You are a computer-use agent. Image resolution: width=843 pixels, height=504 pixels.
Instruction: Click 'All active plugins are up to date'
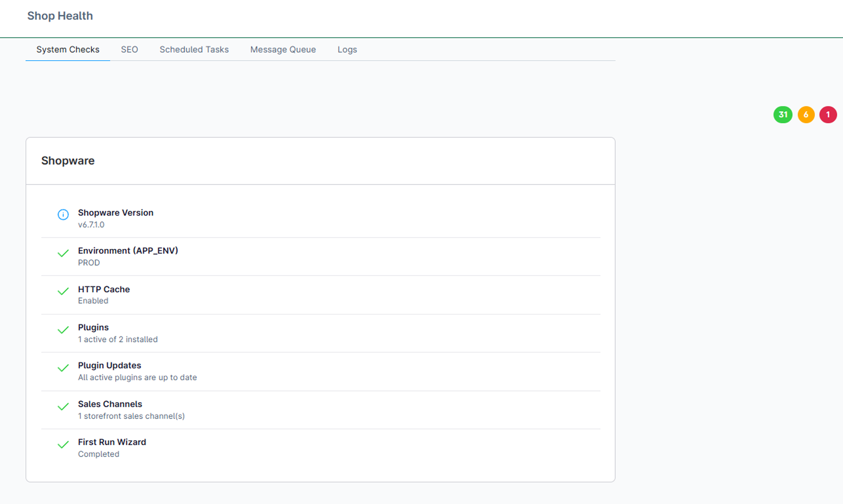(137, 378)
